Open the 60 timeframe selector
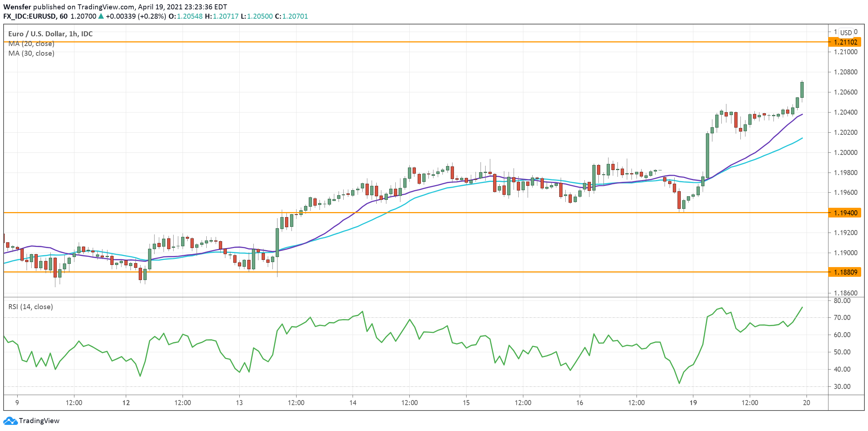 [x=65, y=16]
